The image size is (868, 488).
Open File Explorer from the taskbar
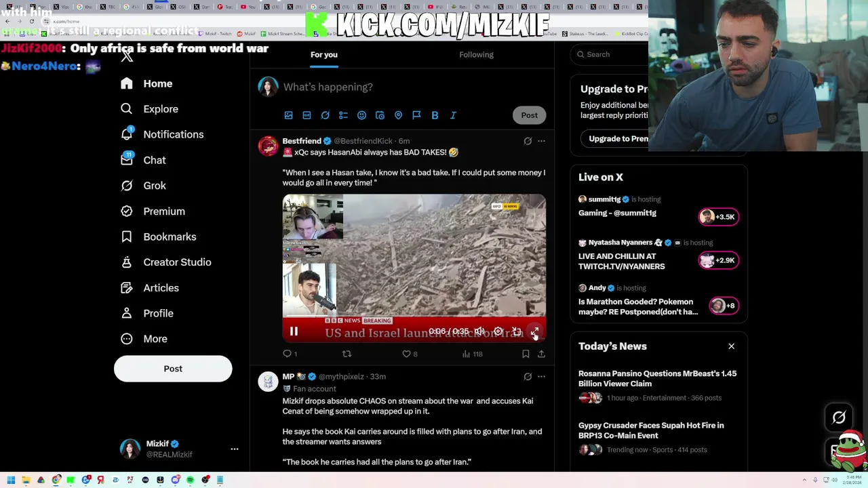(x=26, y=480)
